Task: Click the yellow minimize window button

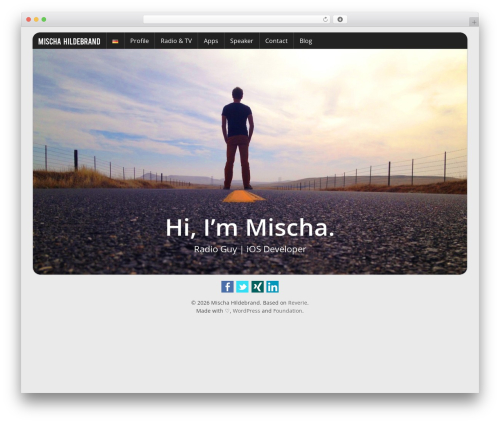Action: coord(36,19)
